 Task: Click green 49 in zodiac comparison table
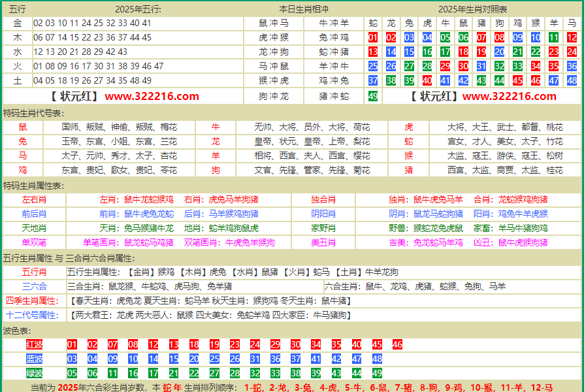(x=373, y=96)
